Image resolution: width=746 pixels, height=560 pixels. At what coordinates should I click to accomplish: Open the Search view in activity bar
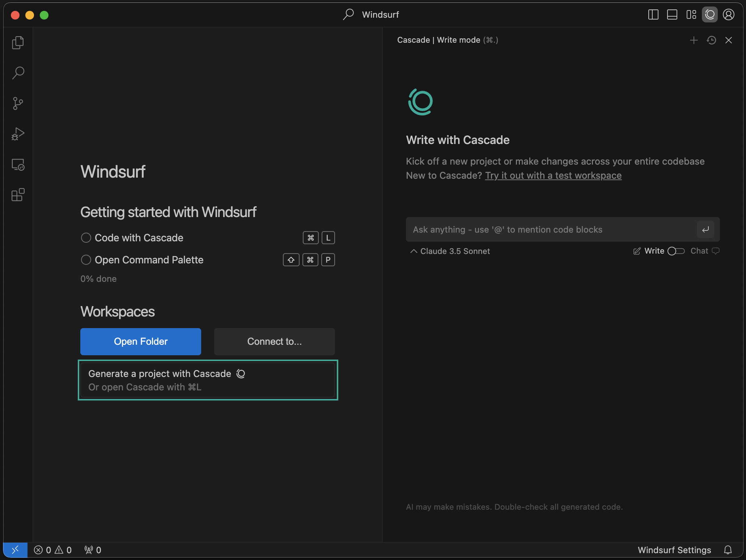[x=18, y=73]
